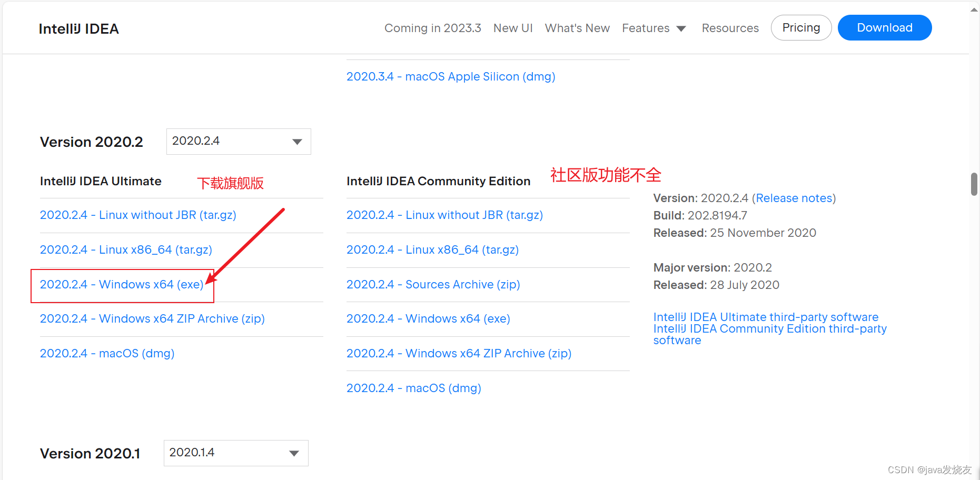This screenshot has width=980, height=480.
Task: Expand the Features dropdown menu
Action: 654,28
